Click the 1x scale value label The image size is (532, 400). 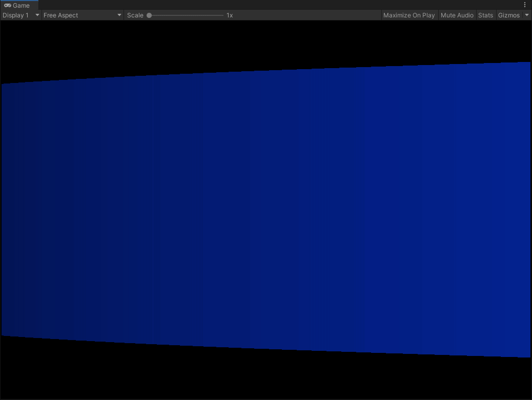click(229, 15)
